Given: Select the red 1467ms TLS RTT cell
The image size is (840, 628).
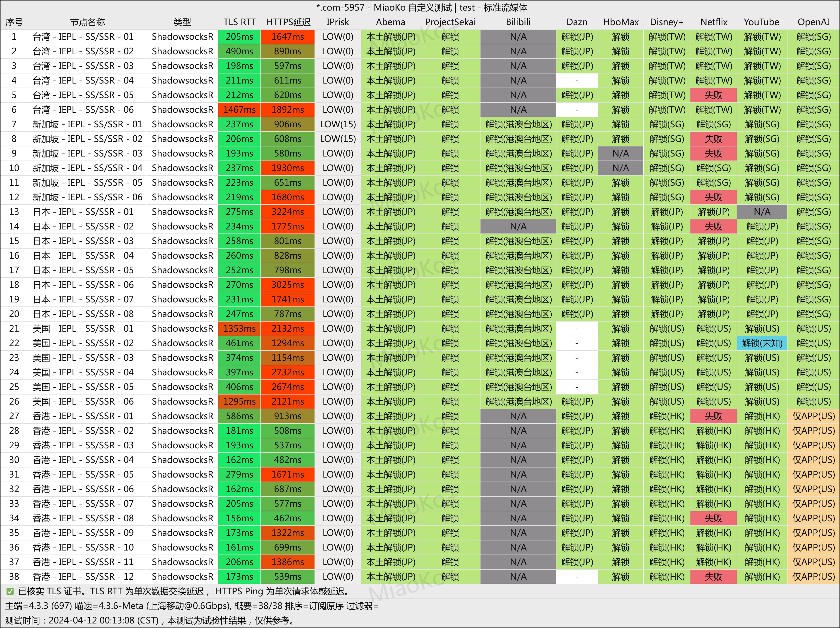Looking at the screenshot, I should click(x=239, y=110).
